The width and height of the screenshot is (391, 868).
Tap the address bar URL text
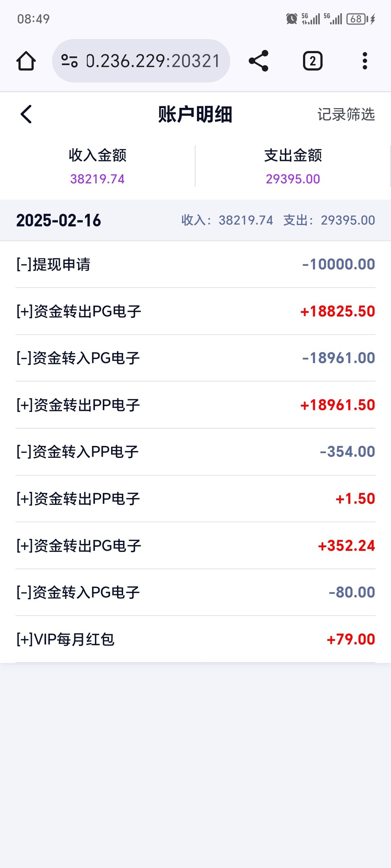coord(153,61)
